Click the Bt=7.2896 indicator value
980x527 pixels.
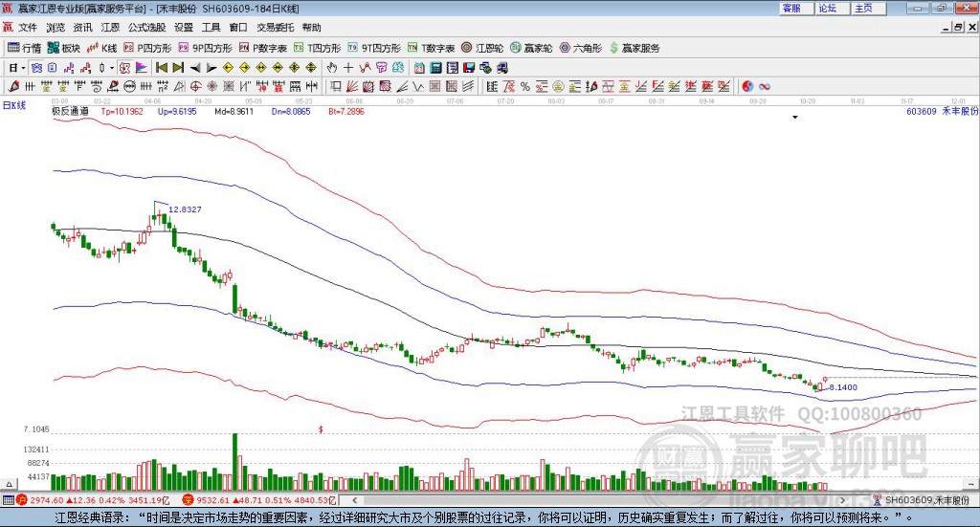pyautogui.click(x=346, y=111)
